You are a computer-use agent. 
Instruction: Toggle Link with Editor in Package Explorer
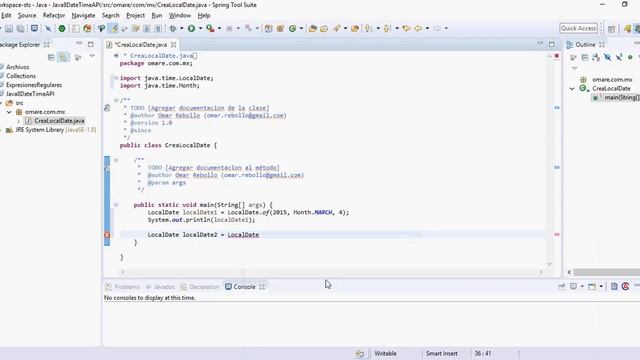(63, 57)
